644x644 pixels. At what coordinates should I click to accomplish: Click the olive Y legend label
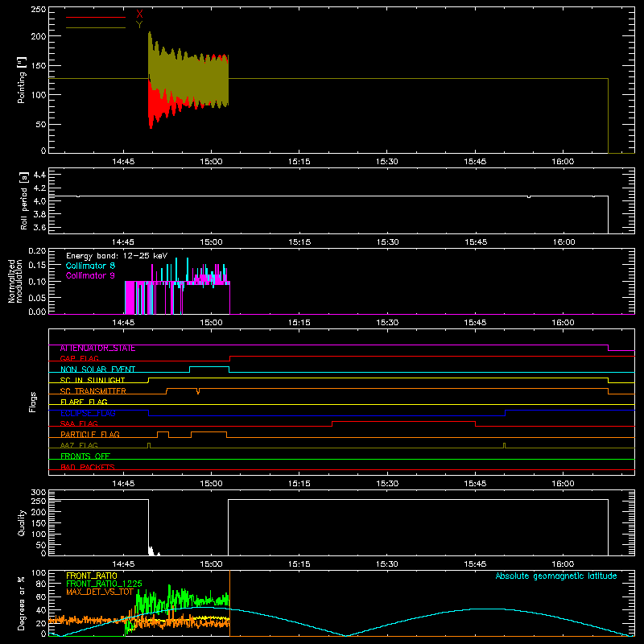click(139, 25)
